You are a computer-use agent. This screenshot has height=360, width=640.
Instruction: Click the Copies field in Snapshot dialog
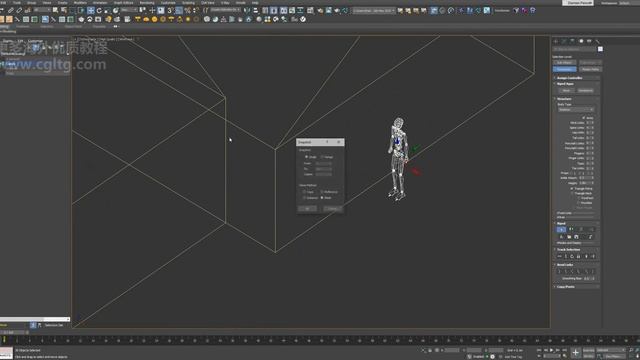tap(324, 174)
